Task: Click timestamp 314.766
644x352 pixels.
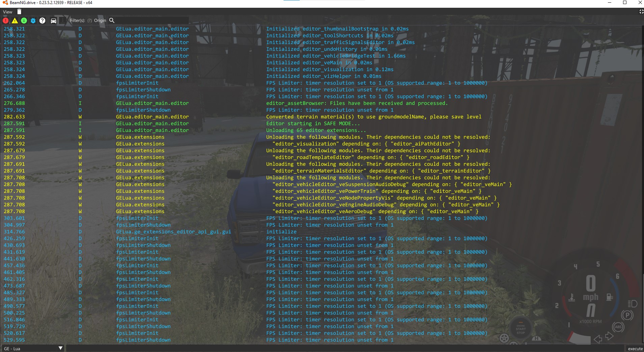Action: point(14,232)
